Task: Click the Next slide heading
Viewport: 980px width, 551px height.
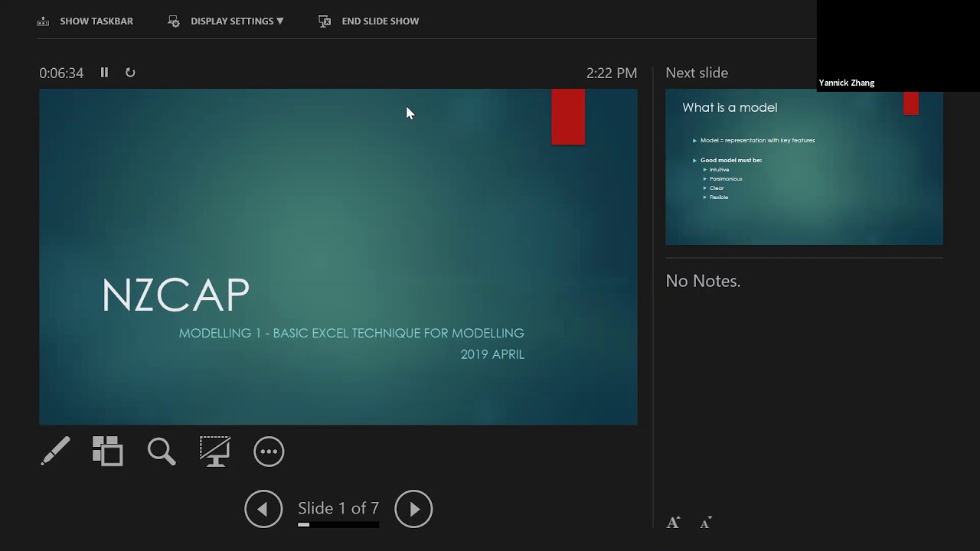Action: [697, 73]
